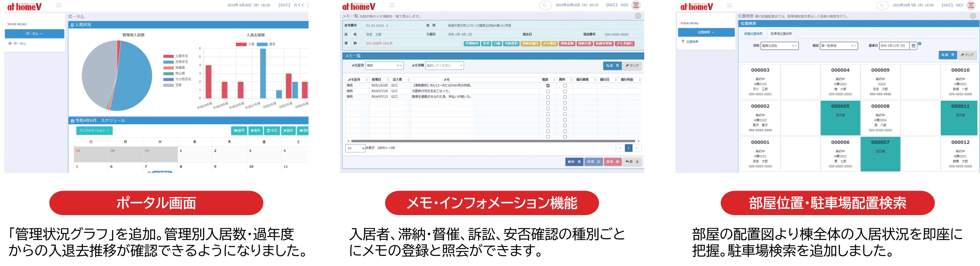Open メモ分類 combo box

(444, 66)
